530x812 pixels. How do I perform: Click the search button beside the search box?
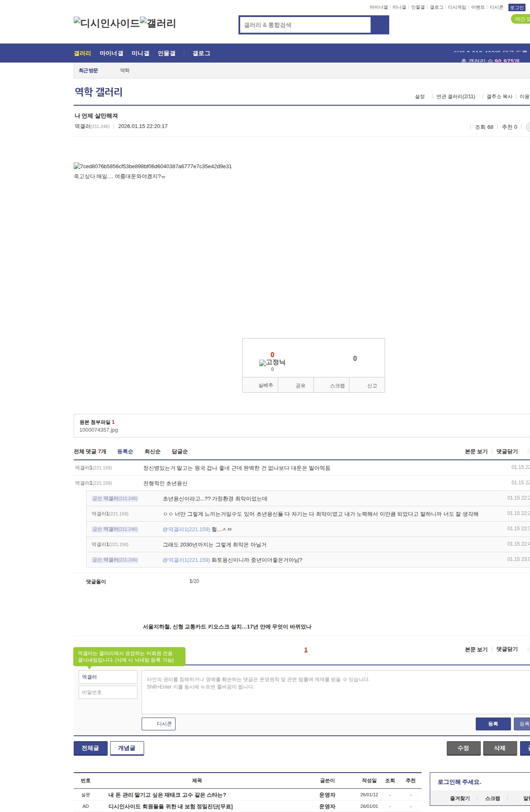(380, 25)
